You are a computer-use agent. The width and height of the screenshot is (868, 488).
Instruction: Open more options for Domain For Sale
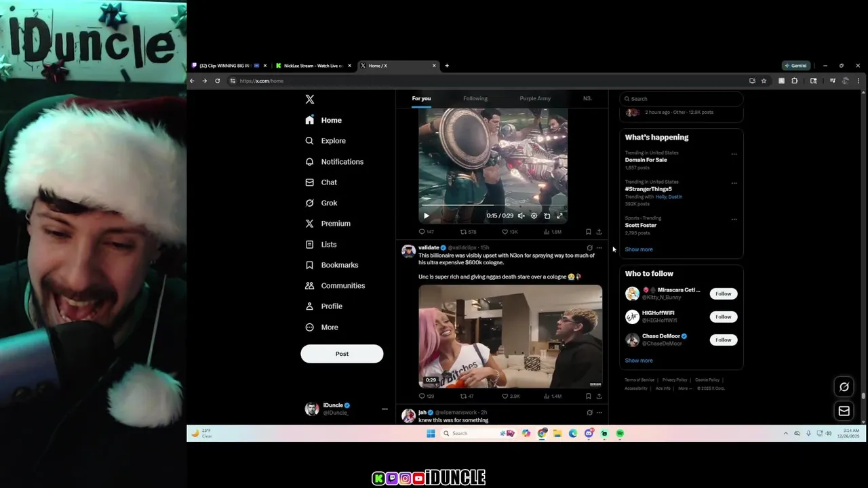click(x=734, y=154)
